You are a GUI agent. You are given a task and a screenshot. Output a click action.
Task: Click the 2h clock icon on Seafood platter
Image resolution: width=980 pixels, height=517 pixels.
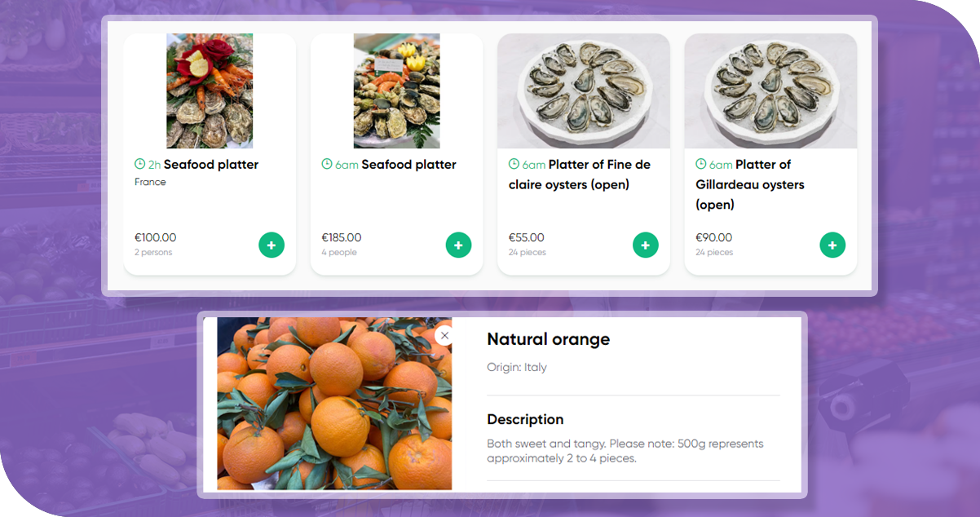point(140,164)
